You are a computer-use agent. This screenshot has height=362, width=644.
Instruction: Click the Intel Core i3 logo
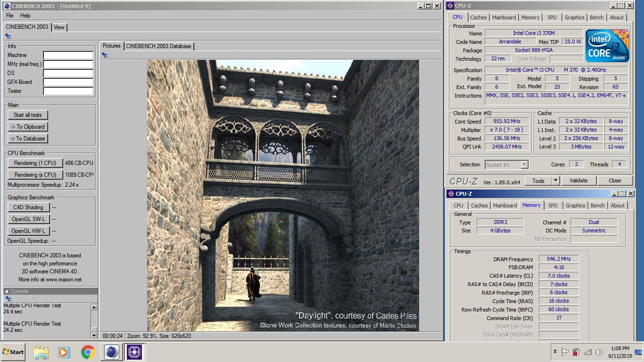pyautogui.click(x=607, y=46)
